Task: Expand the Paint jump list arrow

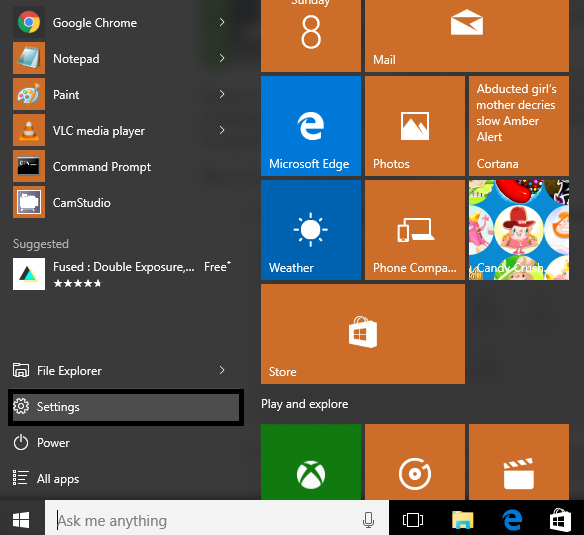Action: tap(222, 94)
